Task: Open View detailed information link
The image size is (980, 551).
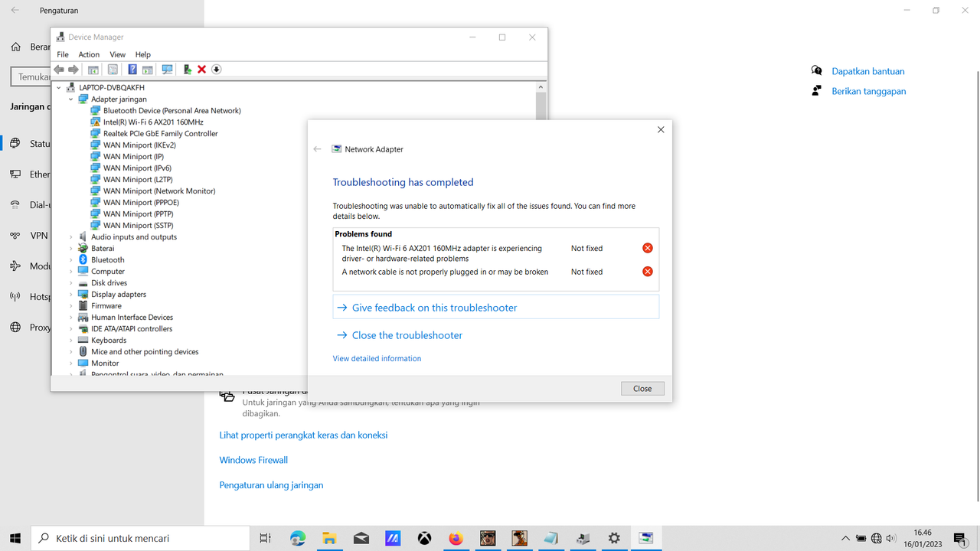Action: 377,358
